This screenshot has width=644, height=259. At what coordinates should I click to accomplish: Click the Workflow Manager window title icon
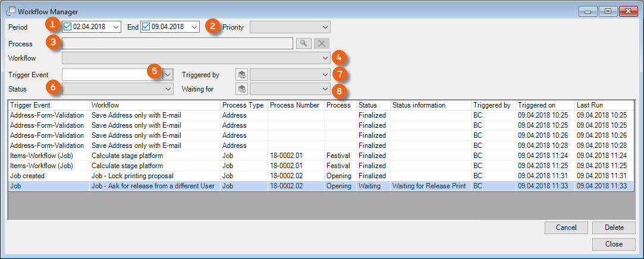pyautogui.click(x=11, y=11)
